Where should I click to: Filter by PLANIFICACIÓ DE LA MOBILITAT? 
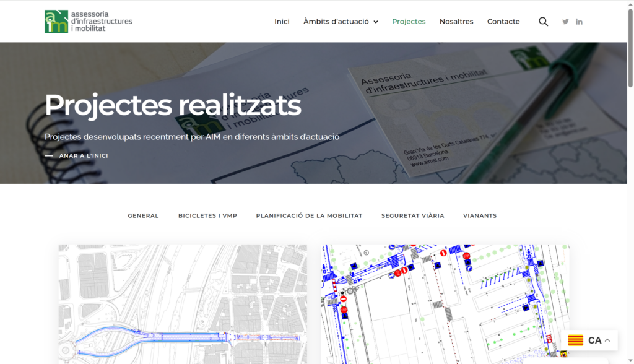(x=309, y=215)
